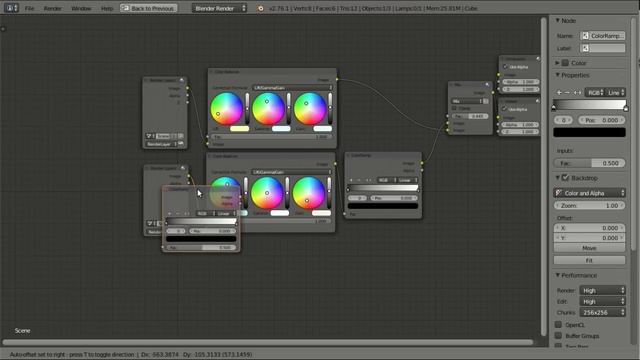Open the Correction Formula dropdown on top Color Balance

point(292,88)
